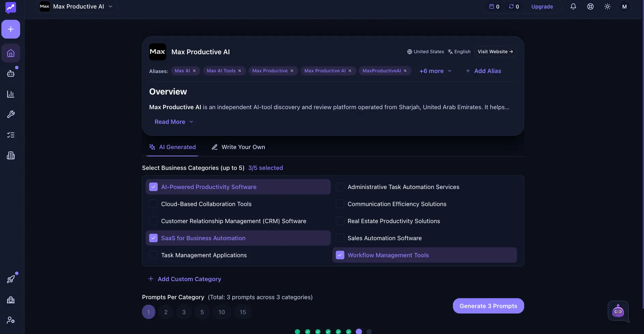
Task: Check Real Estate Productivity Solutions
Action: point(340,221)
